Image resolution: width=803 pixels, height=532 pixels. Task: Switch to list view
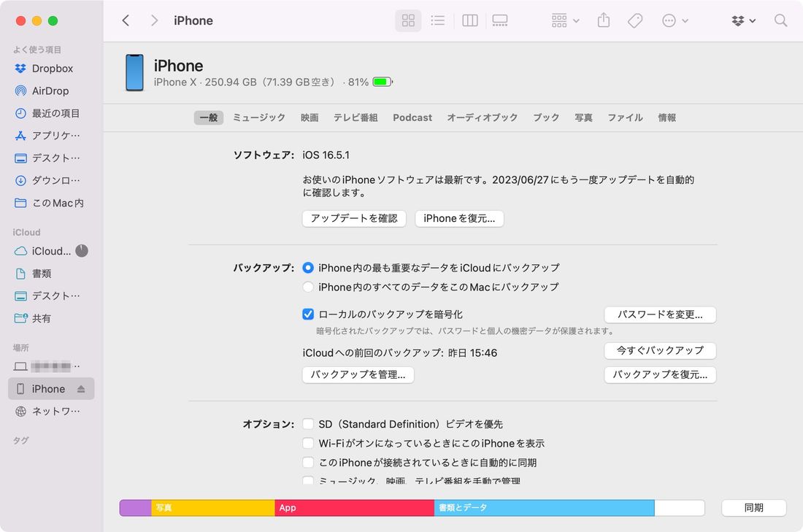point(438,20)
